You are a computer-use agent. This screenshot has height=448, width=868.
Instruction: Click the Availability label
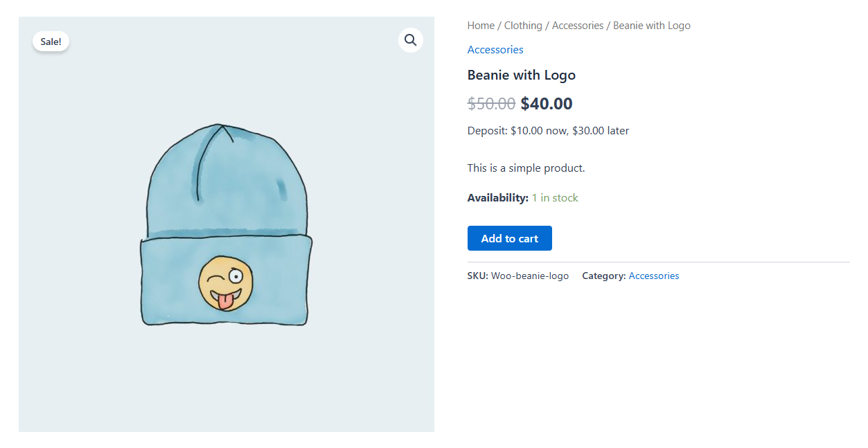pyautogui.click(x=497, y=197)
